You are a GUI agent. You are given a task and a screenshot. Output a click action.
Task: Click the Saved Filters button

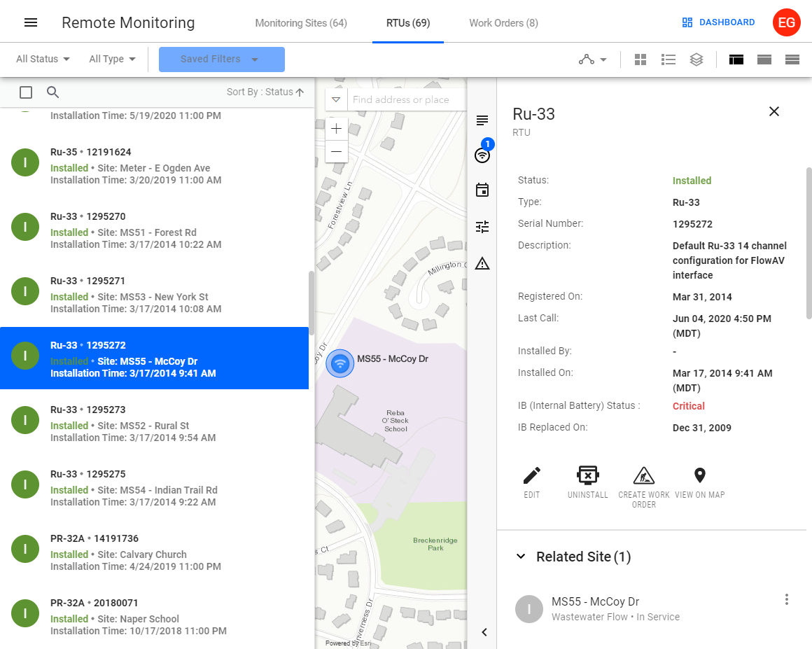point(221,60)
